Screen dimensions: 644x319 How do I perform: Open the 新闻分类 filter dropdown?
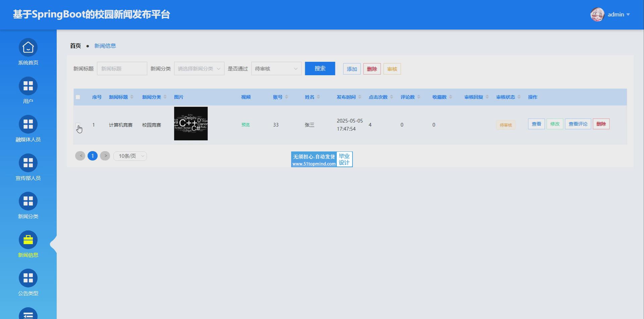pyautogui.click(x=199, y=69)
